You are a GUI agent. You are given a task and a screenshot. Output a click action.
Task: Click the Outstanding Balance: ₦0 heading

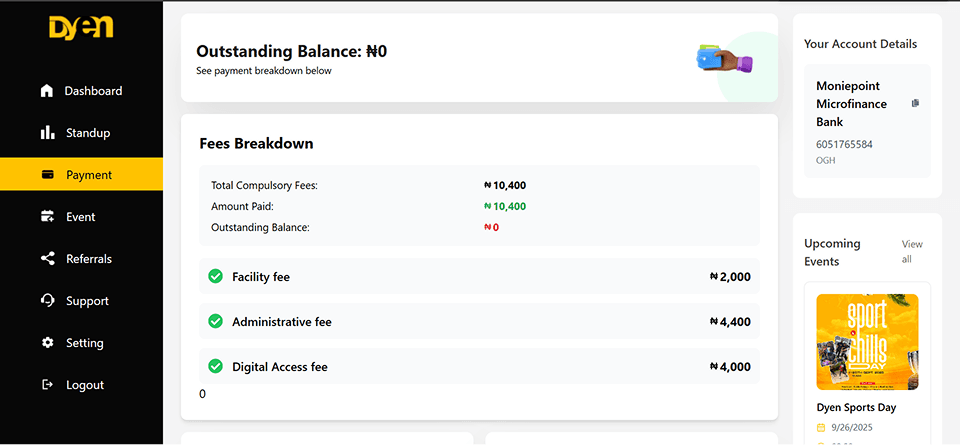291,51
